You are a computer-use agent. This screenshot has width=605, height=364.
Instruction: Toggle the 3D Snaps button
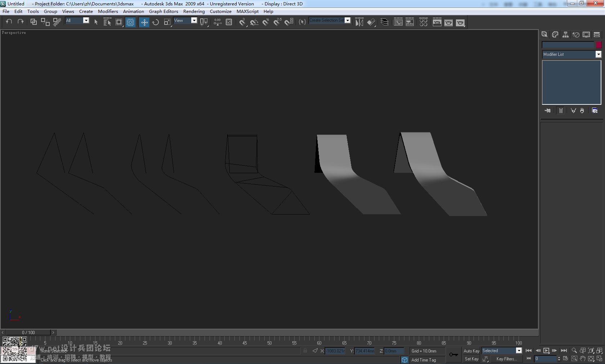pos(243,22)
